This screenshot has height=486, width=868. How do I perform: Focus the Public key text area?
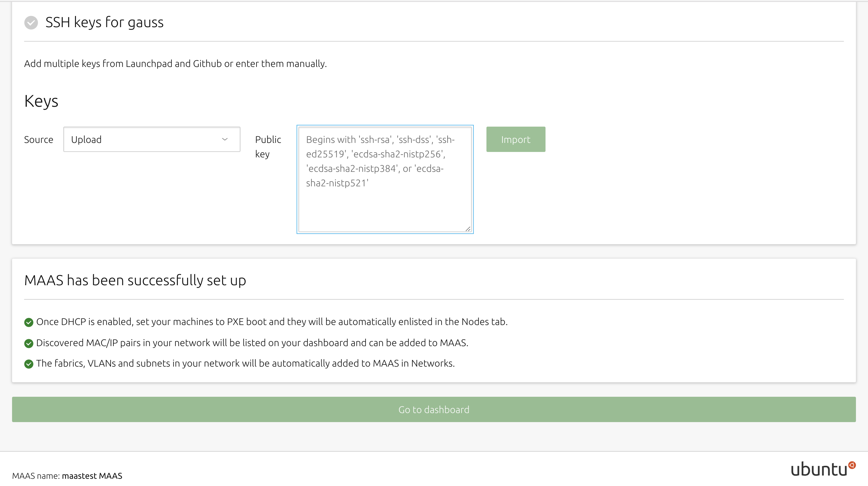click(385, 202)
